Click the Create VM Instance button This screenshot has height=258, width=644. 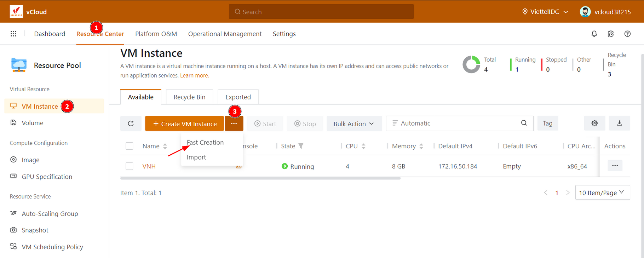pyautogui.click(x=184, y=124)
